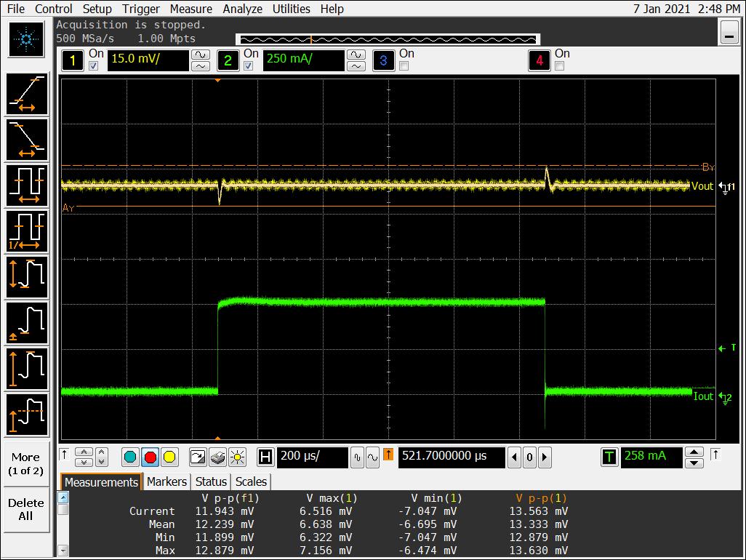Image resolution: width=746 pixels, height=560 pixels.
Task: Open Channel 4 setup via red 4 button
Action: 539,60
